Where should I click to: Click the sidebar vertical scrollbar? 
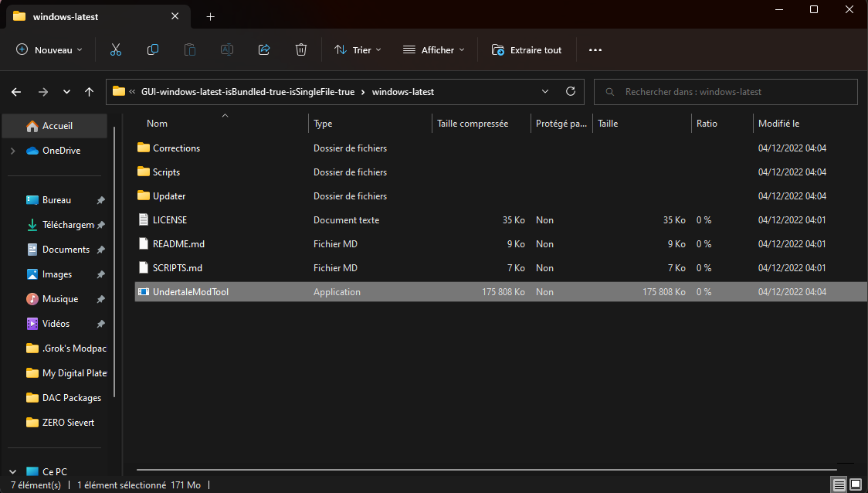pos(114,261)
